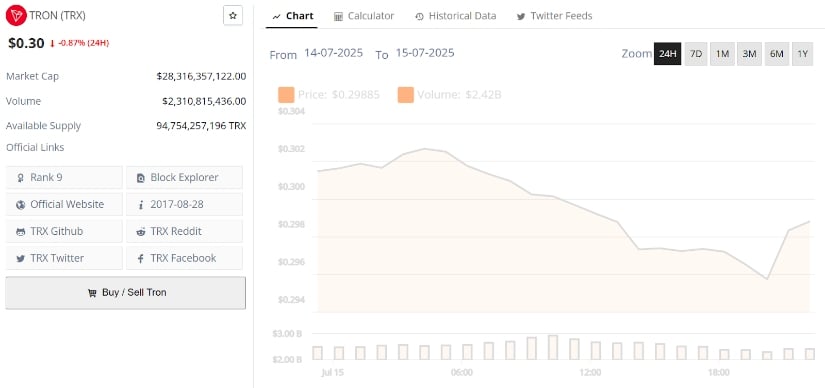Open the TRX Facebook link
The width and height of the screenshot is (825, 388).
coord(184,258)
